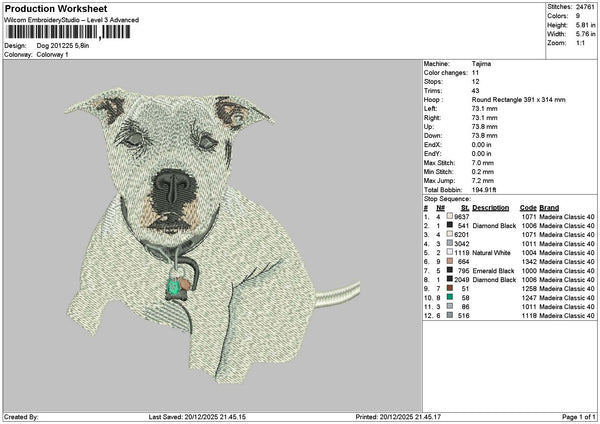Select the Left margin value "73.1 mm"
Image resolution: width=600 pixels, height=424 pixels.
[484, 109]
